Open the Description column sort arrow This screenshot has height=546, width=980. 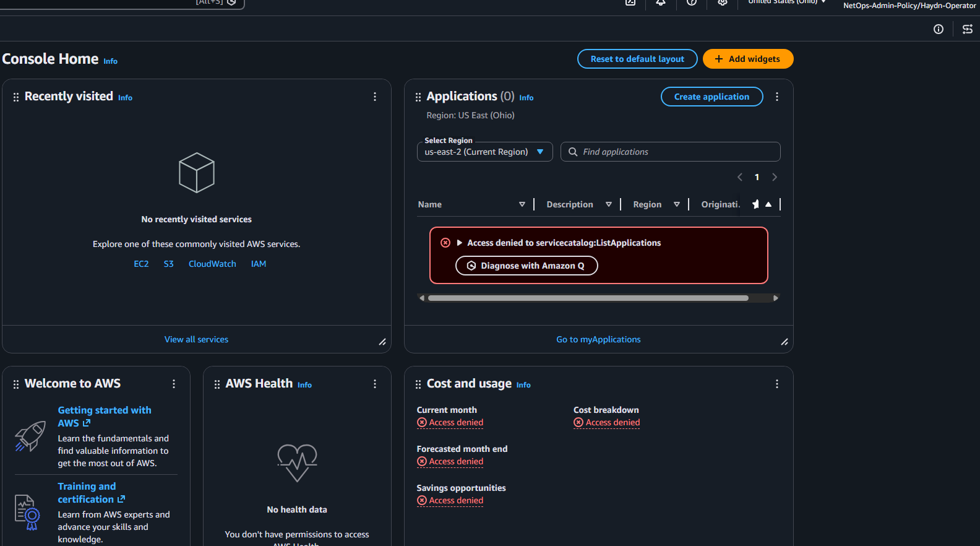tap(609, 204)
